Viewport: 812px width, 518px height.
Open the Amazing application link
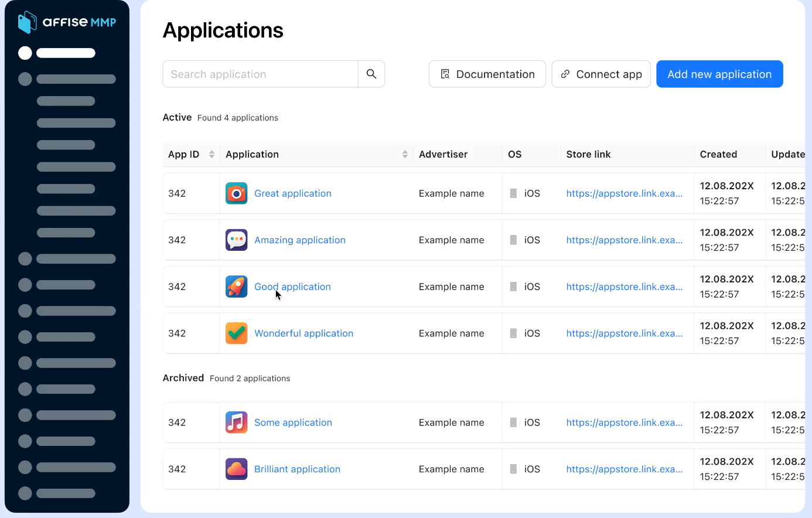(300, 240)
